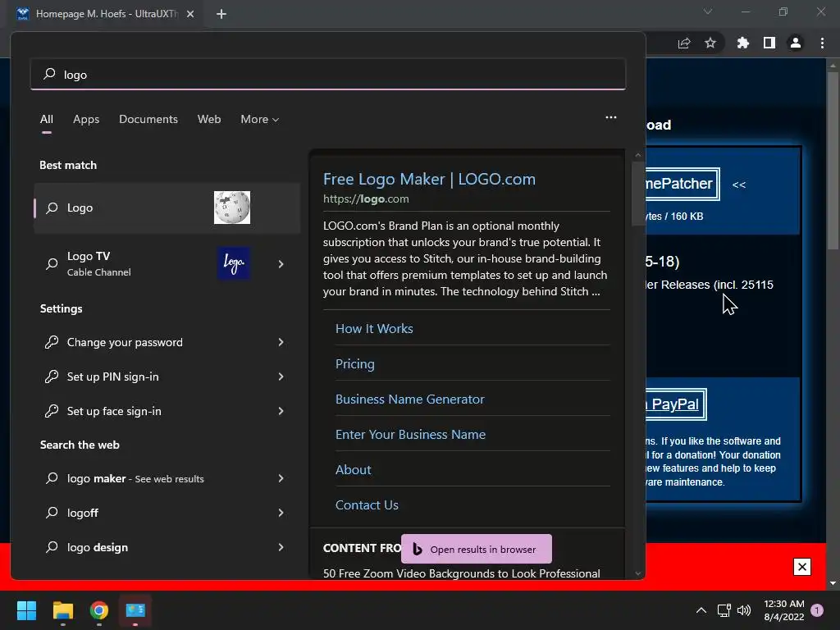Bookmark this page with the star icon
Image resolution: width=840 pixels, height=630 pixels.
tap(710, 43)
